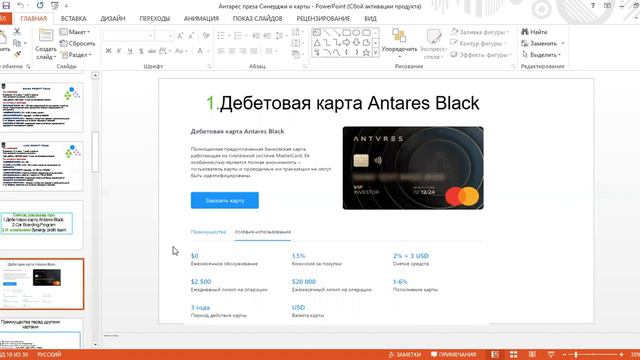Open the АНИМАЦИЯ ribbon tab

[201, 18]
